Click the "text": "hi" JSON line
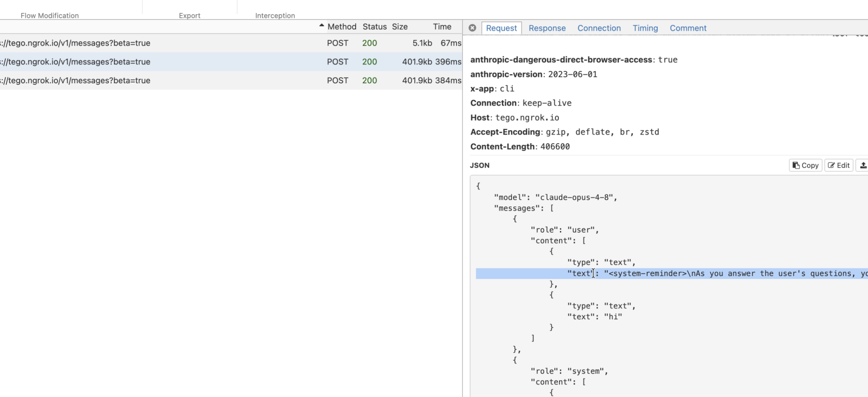 [594, 316]
